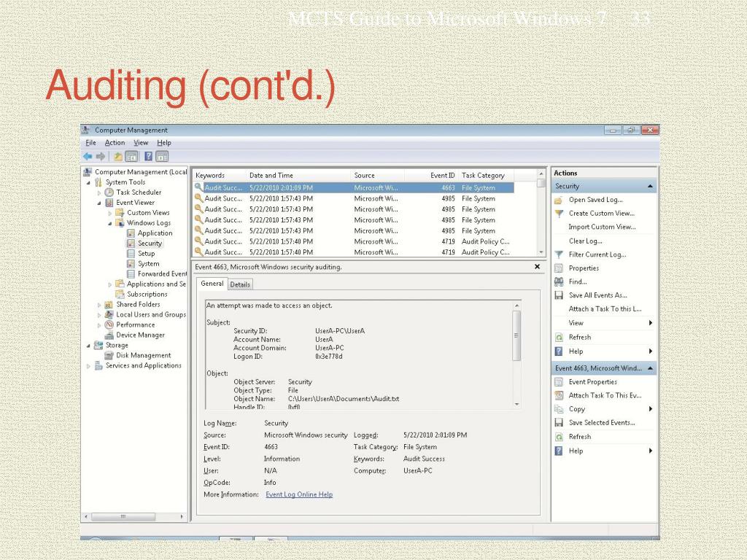Collapse the Security section in Actions pane
747x560 pixels.
(x=650, y=186)
